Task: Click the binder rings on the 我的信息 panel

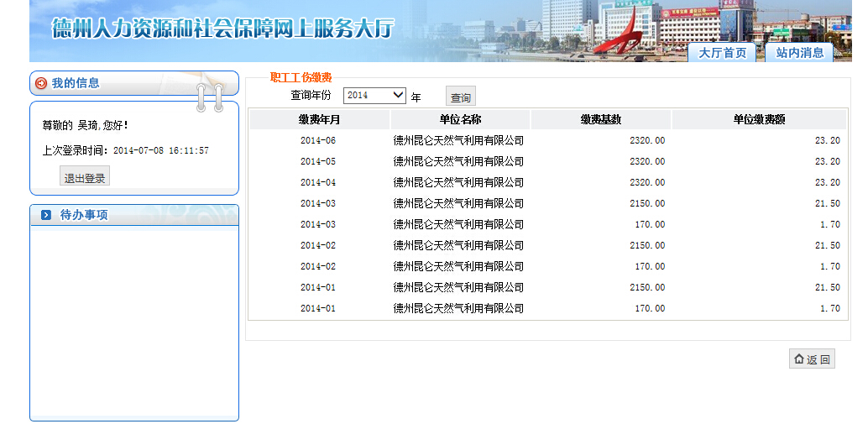Action: [x=209, y=97]
